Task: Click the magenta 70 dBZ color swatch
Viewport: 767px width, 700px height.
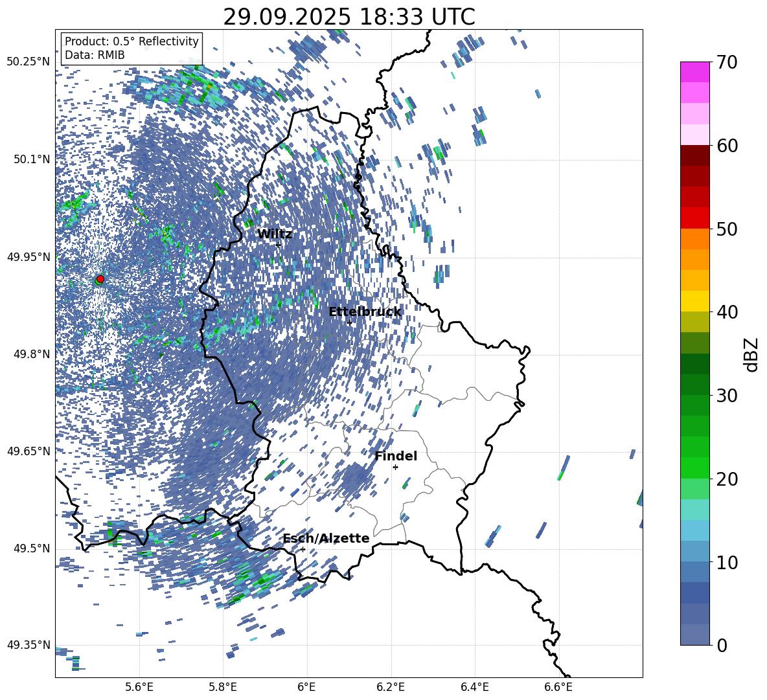Action: click(694, 72)
